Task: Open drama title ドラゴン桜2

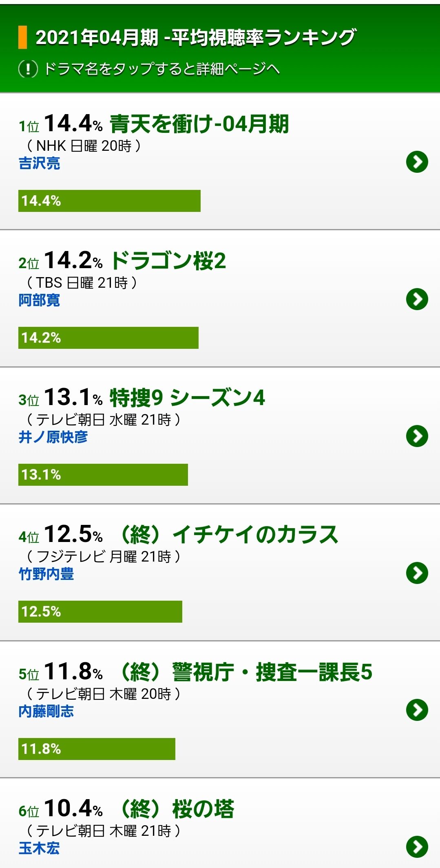Action: (x=168, y=261)
